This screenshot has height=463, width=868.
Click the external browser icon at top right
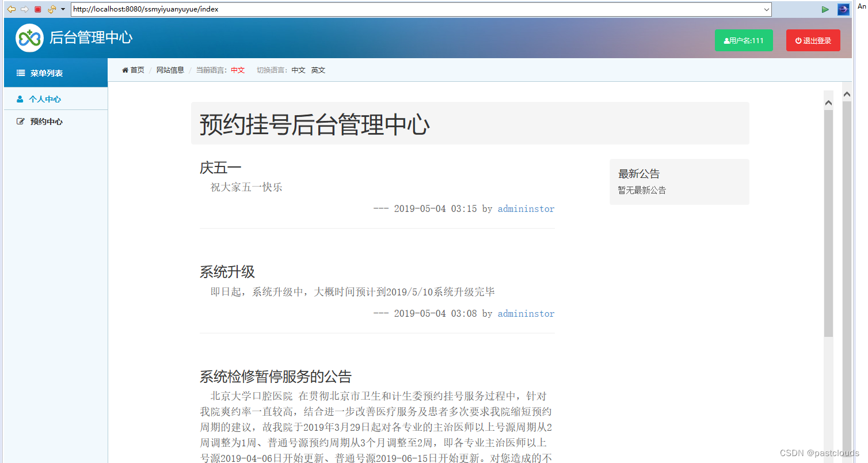click(843, 9)
